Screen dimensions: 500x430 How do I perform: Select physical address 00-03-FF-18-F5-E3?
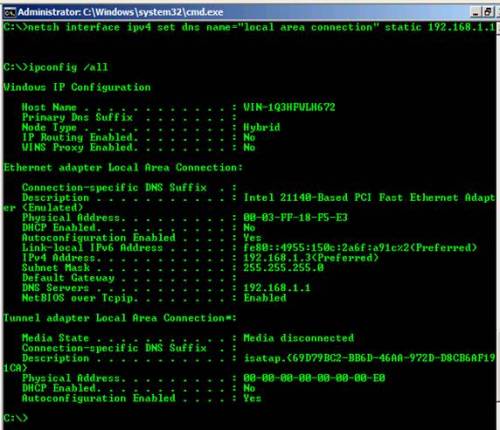tap(295, 217)
